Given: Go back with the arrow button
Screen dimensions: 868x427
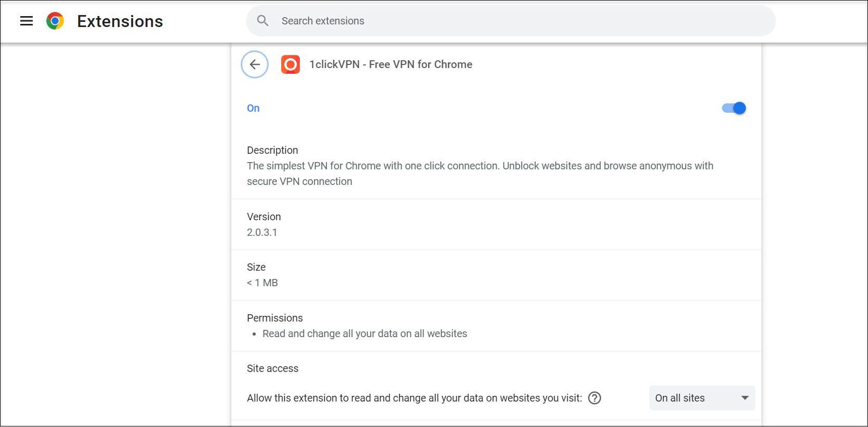Looking at the screenshot, I should 255,64.
